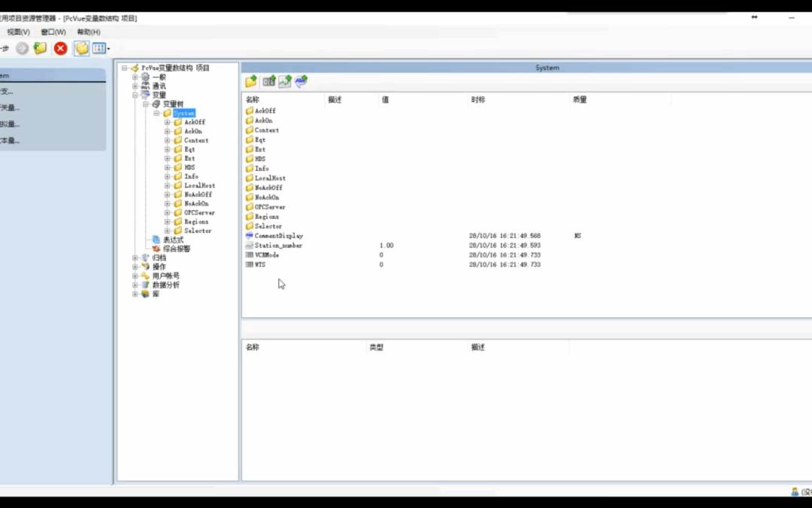This screenshot has width=812, height=508.
Task: Collapse the 变量 tree node
Action: [135, 96]
